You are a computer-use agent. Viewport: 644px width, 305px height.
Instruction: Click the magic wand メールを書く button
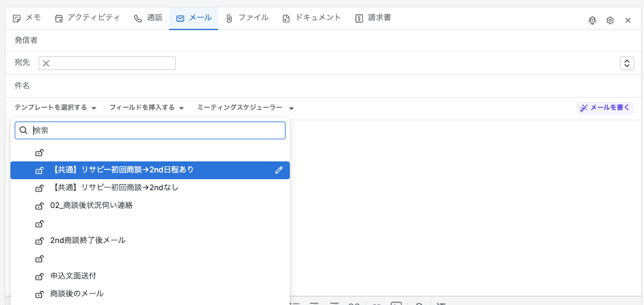pos(605,108)
